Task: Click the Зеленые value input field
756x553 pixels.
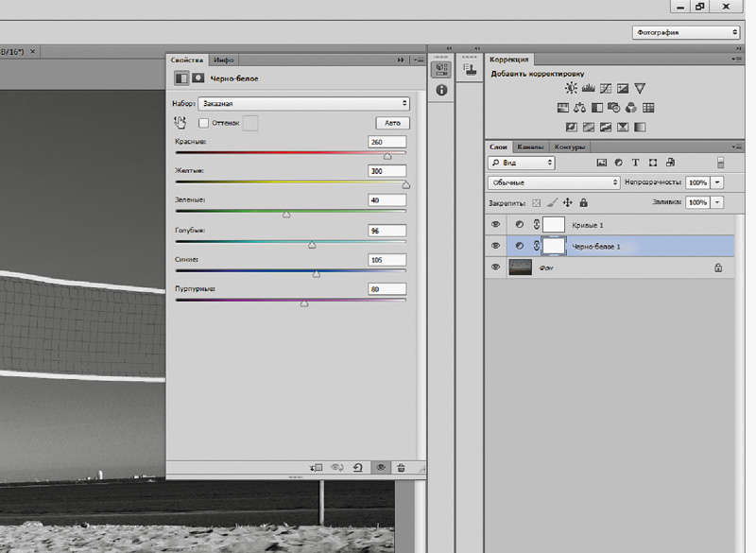Action: point(387,200)
